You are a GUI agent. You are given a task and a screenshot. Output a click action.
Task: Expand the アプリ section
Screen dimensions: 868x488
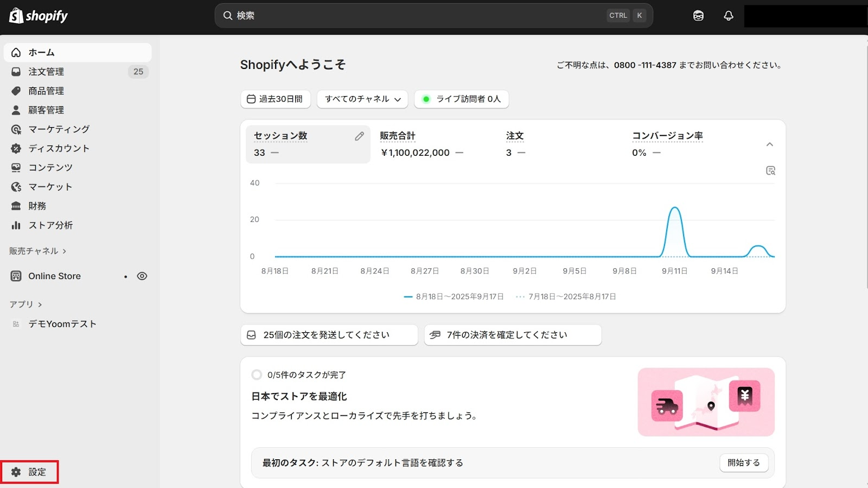[25, 305]
